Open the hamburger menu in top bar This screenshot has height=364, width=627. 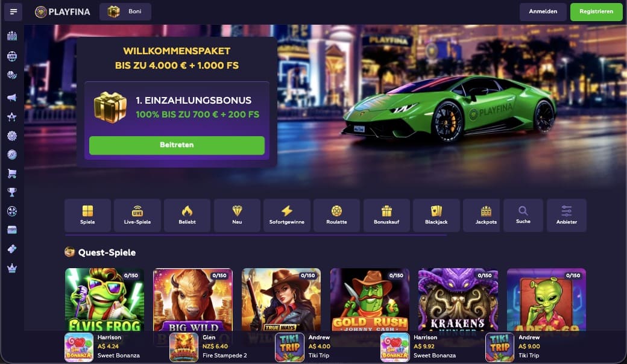click(x=13, y=11)
